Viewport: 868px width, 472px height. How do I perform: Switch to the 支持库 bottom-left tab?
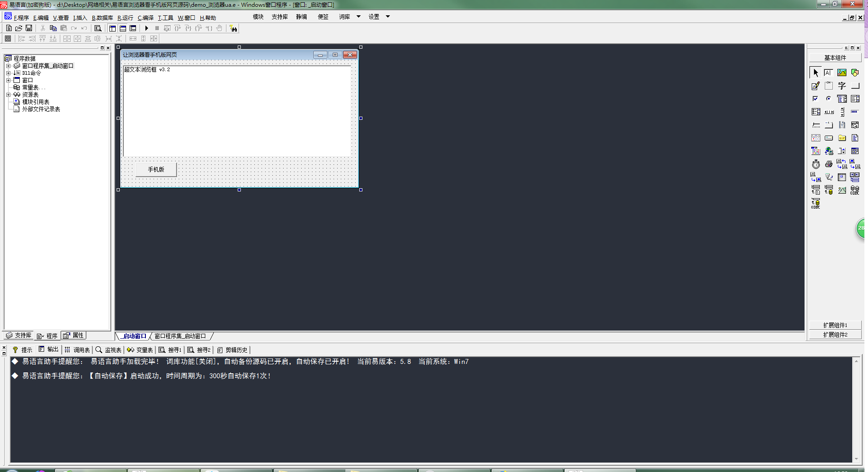[x=19, y=336]
